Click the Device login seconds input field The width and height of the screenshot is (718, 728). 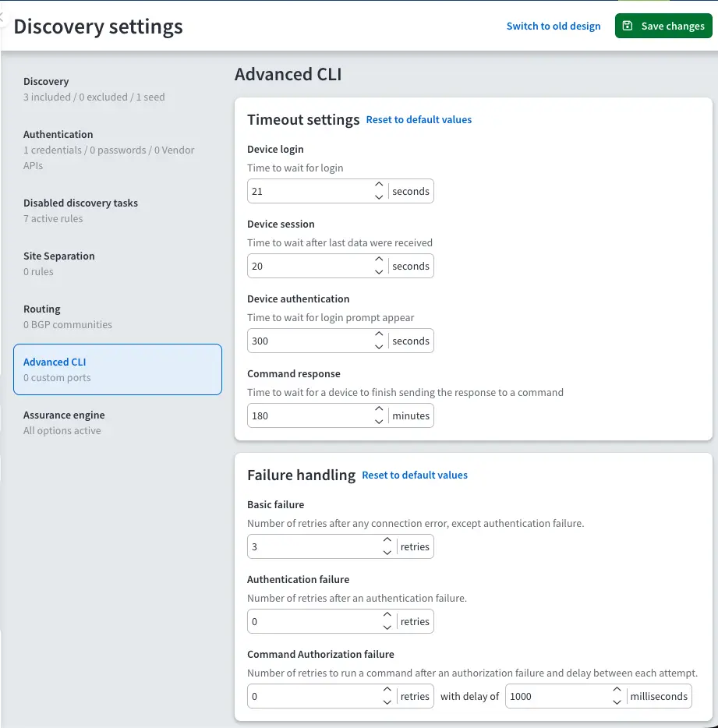click(310, 191)
